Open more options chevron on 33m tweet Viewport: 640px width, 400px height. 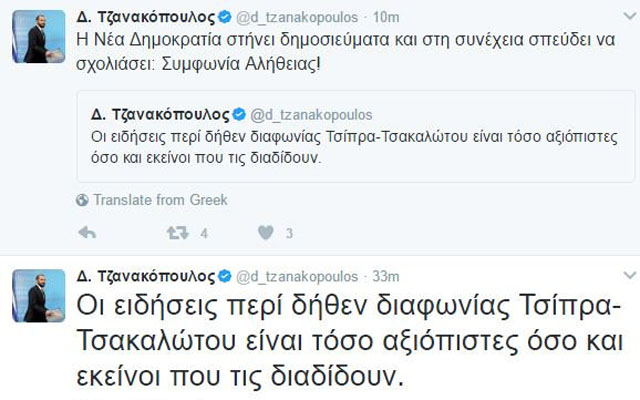click(x=628, y=275)
